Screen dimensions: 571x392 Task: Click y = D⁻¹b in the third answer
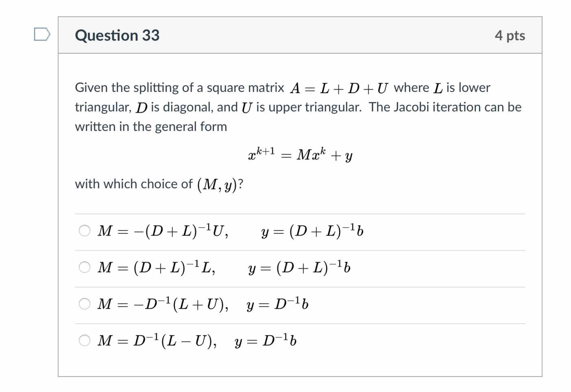tap(277, 304)
